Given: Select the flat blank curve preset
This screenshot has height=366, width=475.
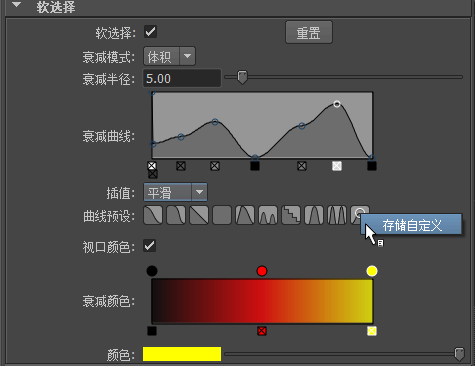Looking at the screenshot, I should coord(222,215).
